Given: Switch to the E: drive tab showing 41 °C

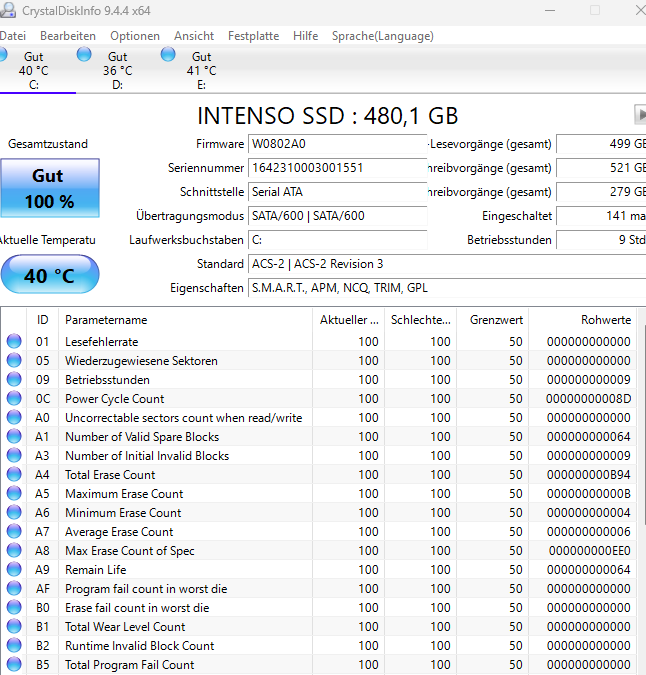Looking at the screenshot, I should point(201,70).
